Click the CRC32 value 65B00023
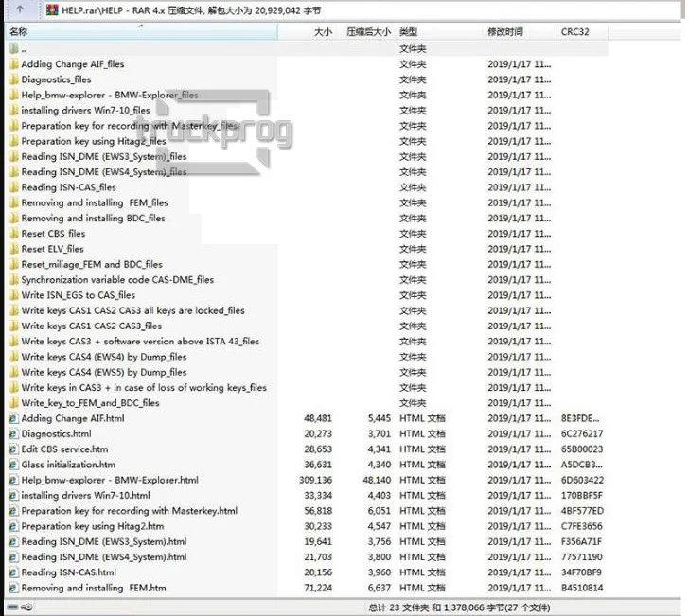Viewport: 689px width, 616px height. coord(582,449)
